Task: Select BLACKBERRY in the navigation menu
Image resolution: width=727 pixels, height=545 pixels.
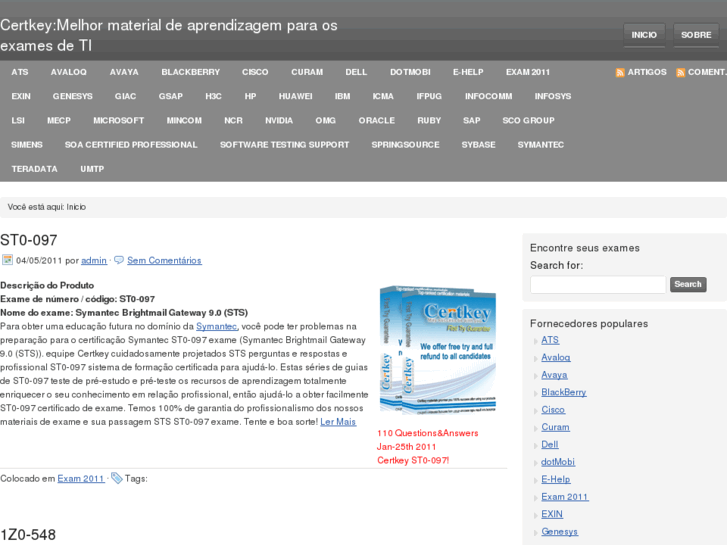Action: (191, 72)
